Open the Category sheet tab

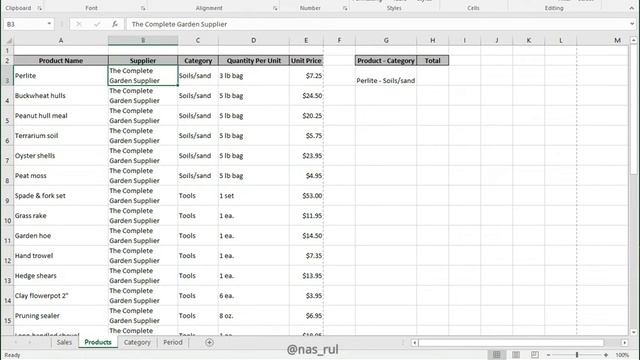[137, 342]
